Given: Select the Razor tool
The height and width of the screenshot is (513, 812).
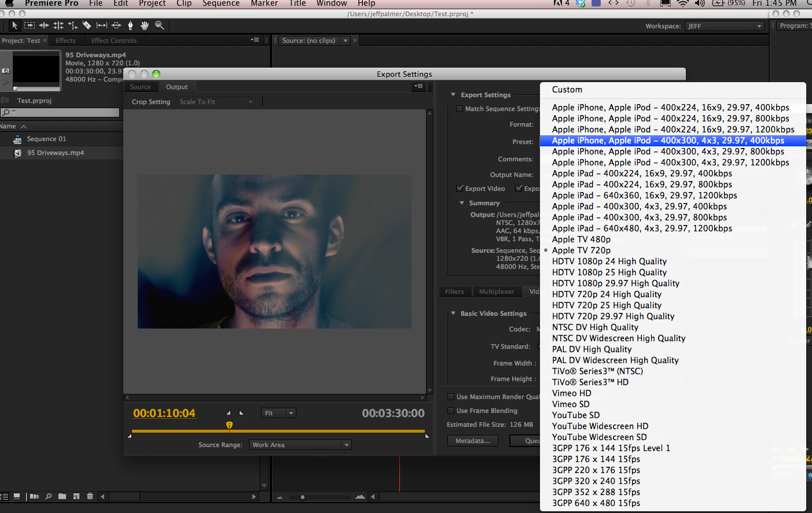Looking at the screenshot, I should (x=87, y=25).
